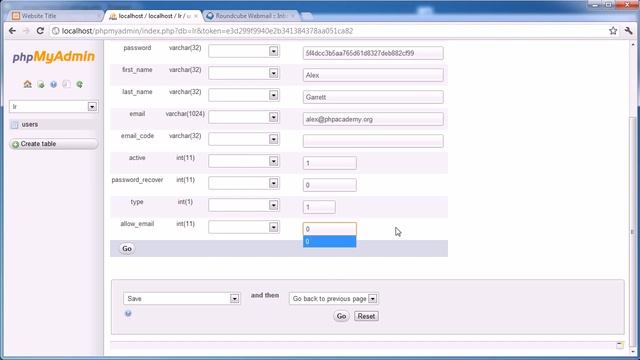Click the allow_email column label
Image resolution: width=640 pixels, height=360 pixels.
(137, 224)
